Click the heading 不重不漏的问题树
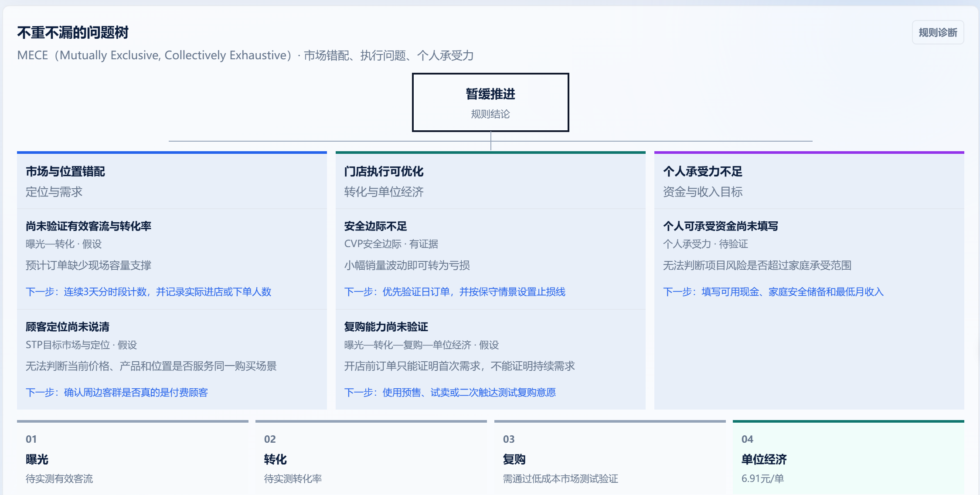Image resolution: width=980 pixels, height=495 pixels. (73, 33)
